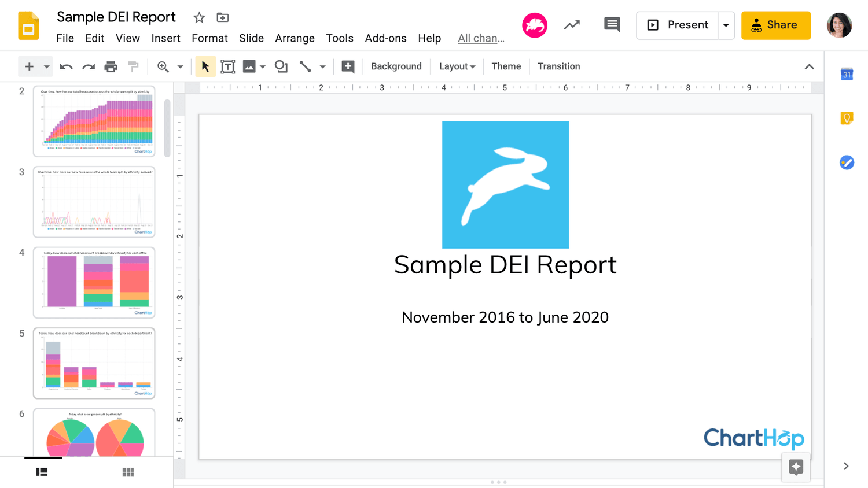Open the Present dropdown arrow

click(726, 25)
